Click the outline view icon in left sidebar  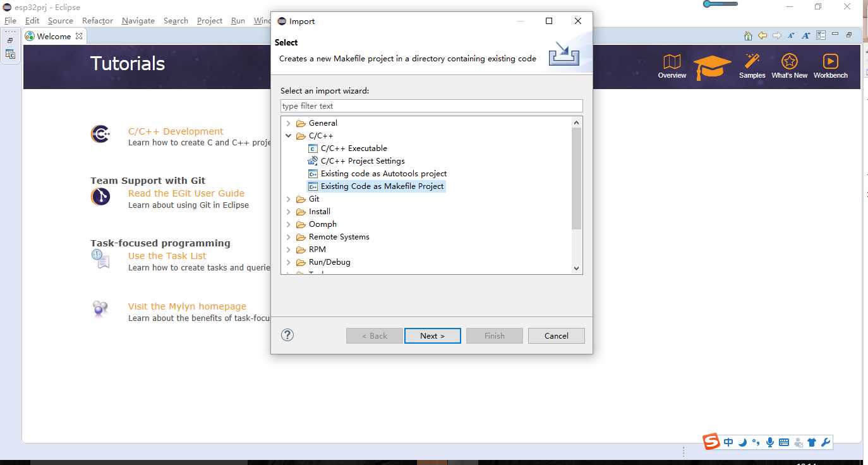click(10, 54)
